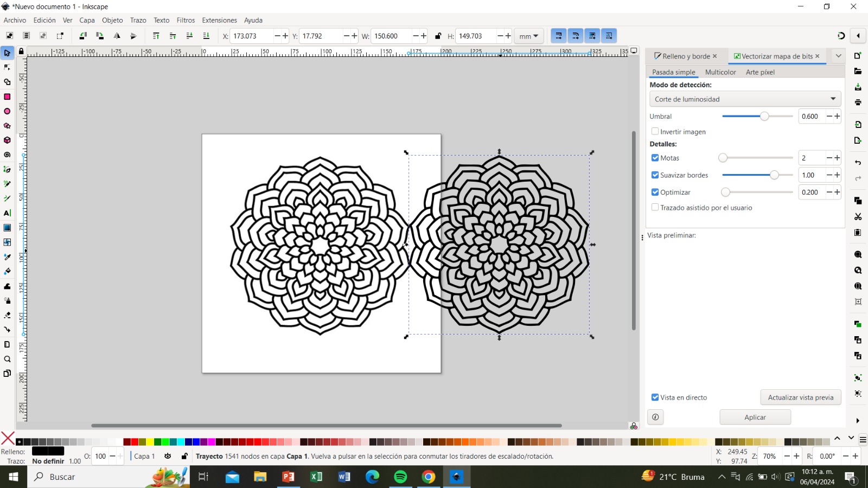Open the Trazo menu
The image size is (868, 488).
(x=138, y=20)
